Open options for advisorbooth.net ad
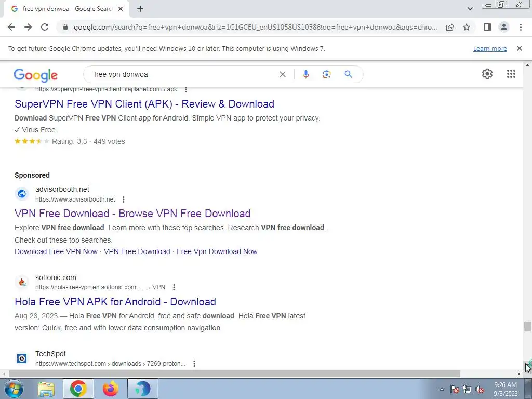The image size is (532, 399). coord(124,199)
